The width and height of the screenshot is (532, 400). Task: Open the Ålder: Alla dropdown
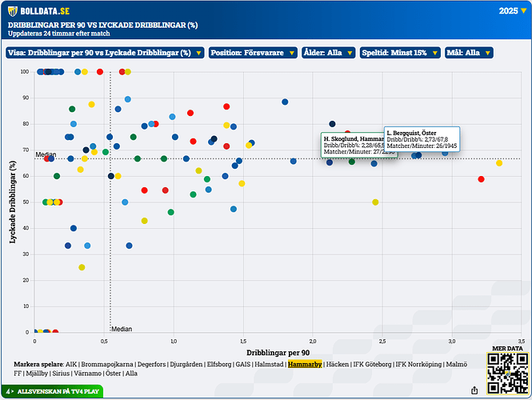point(334,53)
